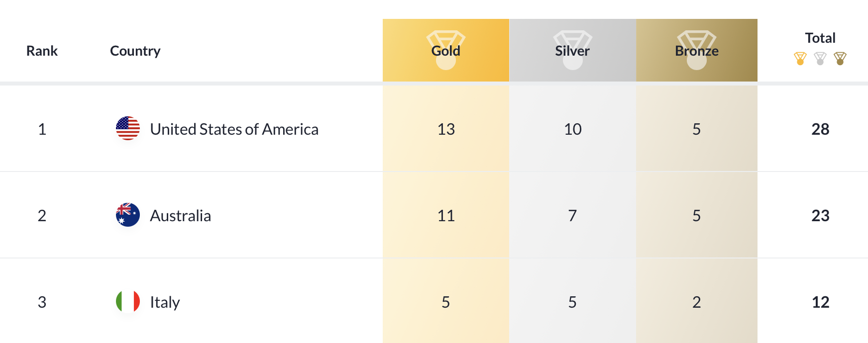Open United States of America country link
The height and width of the screenshot is (343, 868).
tap(234, 129)
